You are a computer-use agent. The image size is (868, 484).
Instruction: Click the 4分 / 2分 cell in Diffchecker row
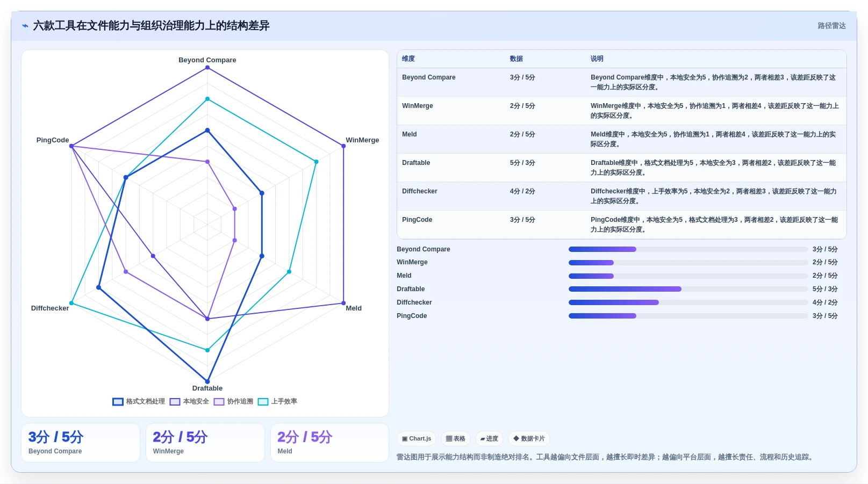click(522, 191)
